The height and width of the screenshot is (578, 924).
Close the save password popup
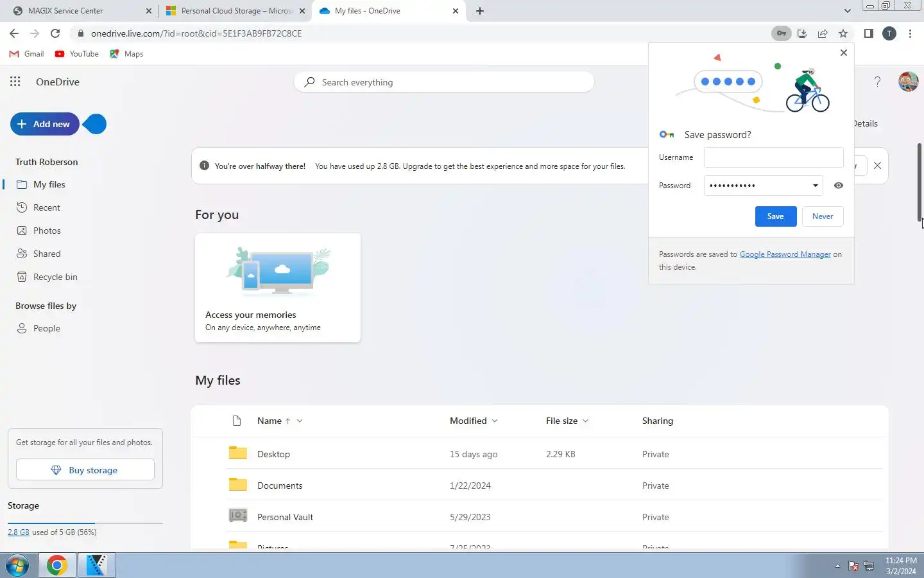tap(844, 53)
